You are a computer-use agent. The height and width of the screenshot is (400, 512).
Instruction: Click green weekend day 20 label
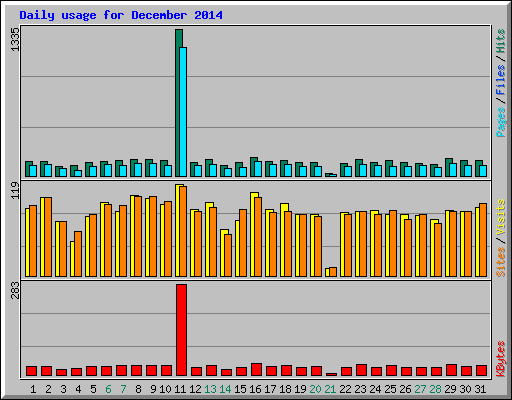315,389
